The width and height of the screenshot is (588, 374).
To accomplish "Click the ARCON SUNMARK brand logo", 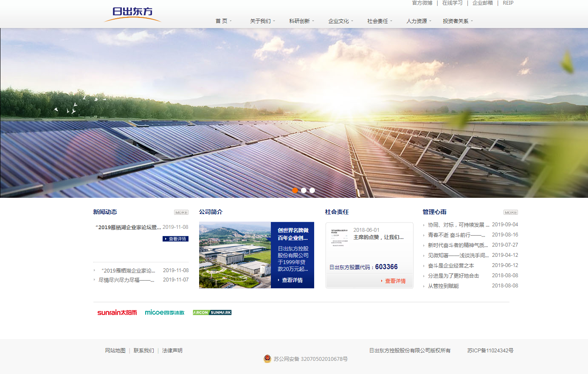I will 212,312.
